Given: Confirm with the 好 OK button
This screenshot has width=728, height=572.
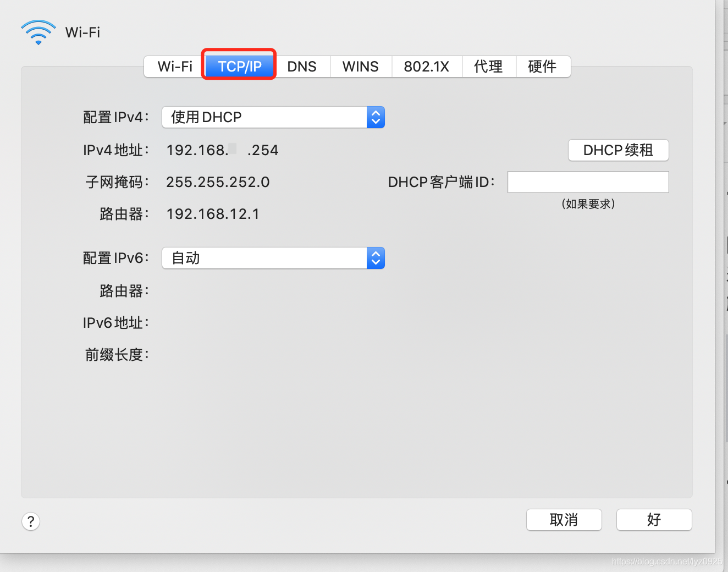Looking at the screenshot, I should [654, 520].
